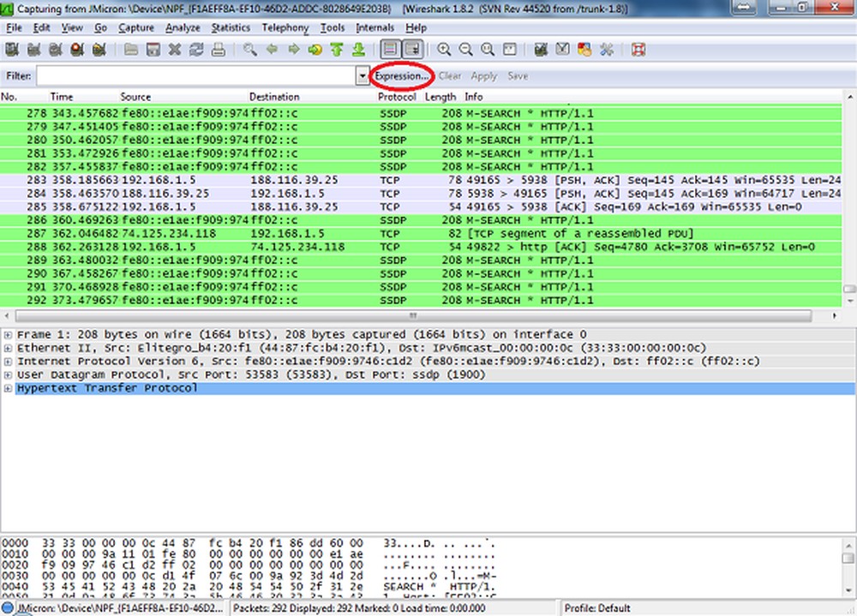Toggle packet list colorization
Screen dimensions: 857x616
click(x=388, y=49)
